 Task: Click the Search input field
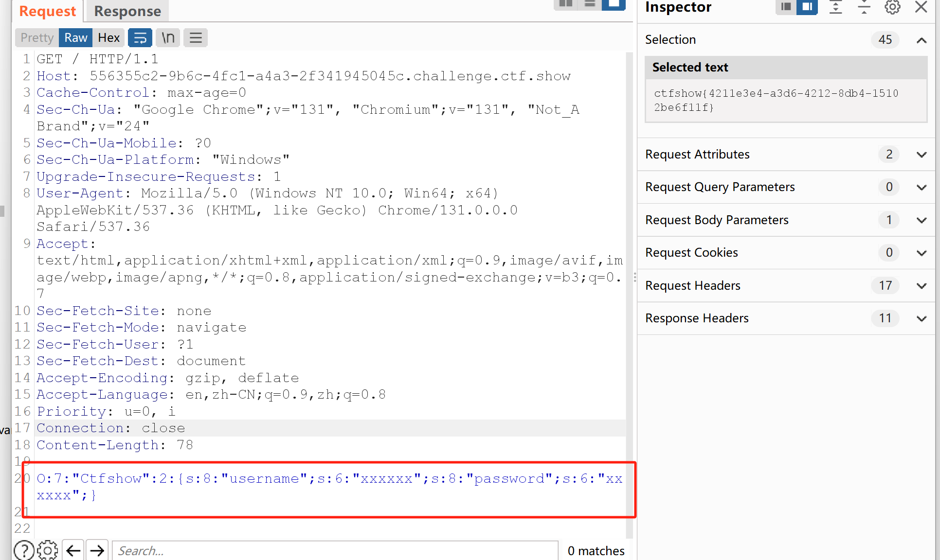coord(335,550)
